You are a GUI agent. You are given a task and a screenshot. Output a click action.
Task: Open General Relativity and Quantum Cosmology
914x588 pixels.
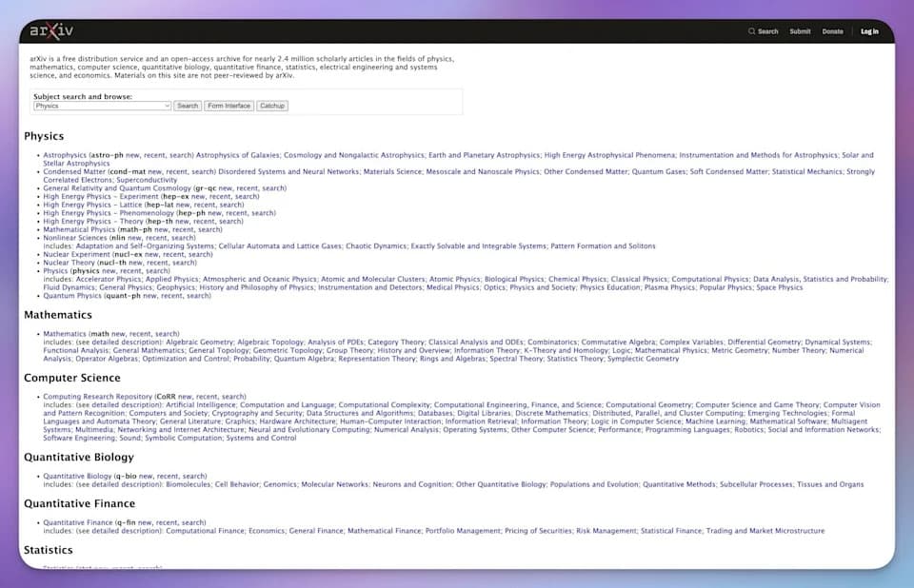point(117,188)
